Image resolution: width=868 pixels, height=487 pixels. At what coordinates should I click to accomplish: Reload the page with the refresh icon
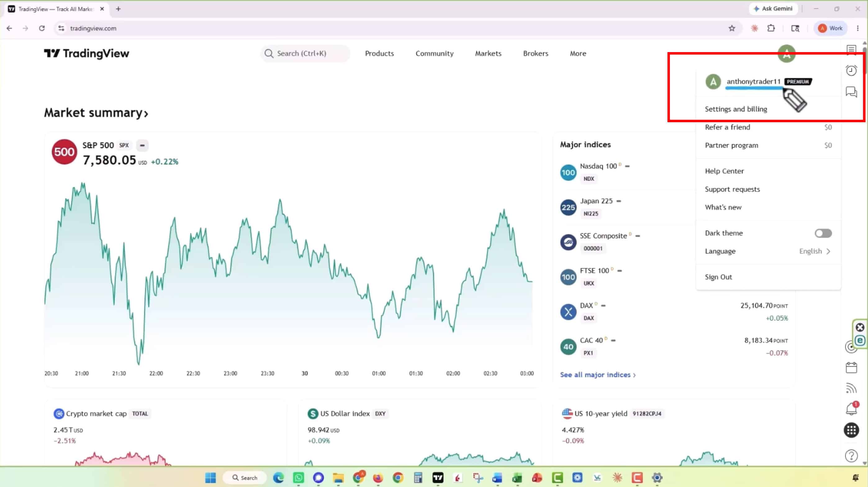point(42,28)
